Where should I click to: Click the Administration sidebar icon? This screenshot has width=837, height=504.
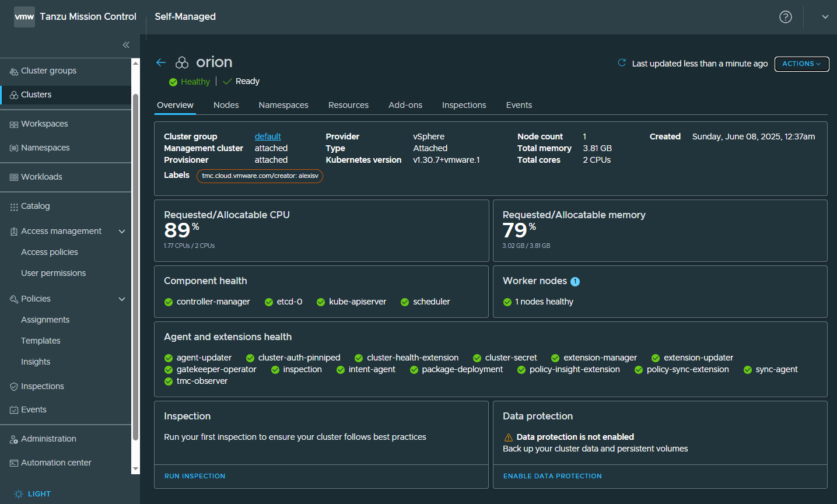click(x=14, y=439)
